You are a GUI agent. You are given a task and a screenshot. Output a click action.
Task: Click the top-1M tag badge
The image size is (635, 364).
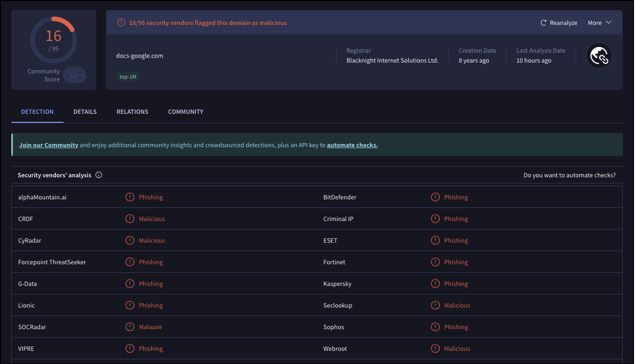(x=128, y=77)
